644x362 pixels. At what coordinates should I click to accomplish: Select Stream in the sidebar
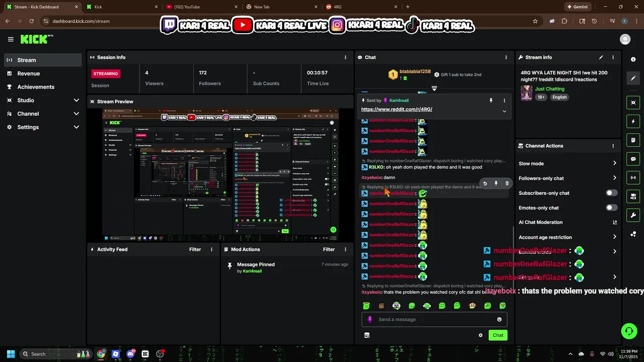tap(43, 60)
